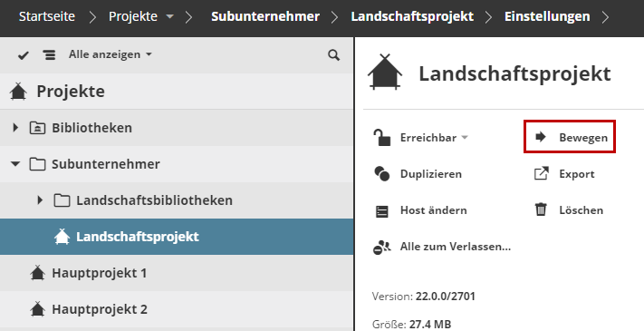Collapse the Subunternehmer folder arrow

[x=15, y=164]
